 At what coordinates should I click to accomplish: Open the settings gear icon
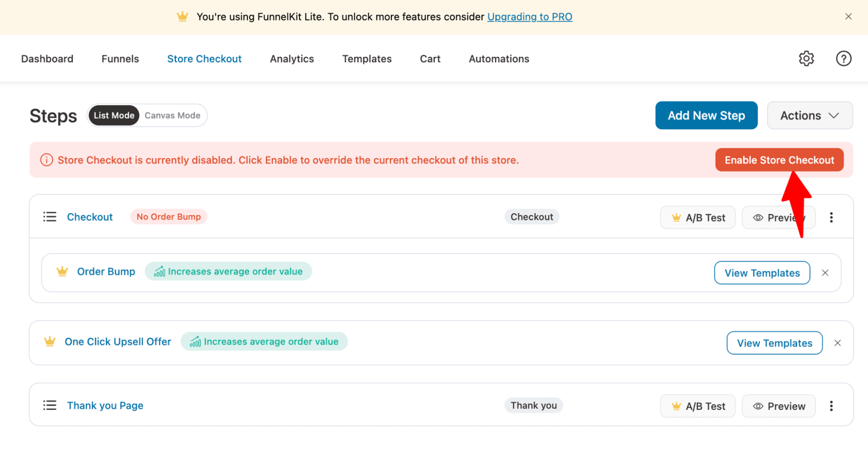806,59
